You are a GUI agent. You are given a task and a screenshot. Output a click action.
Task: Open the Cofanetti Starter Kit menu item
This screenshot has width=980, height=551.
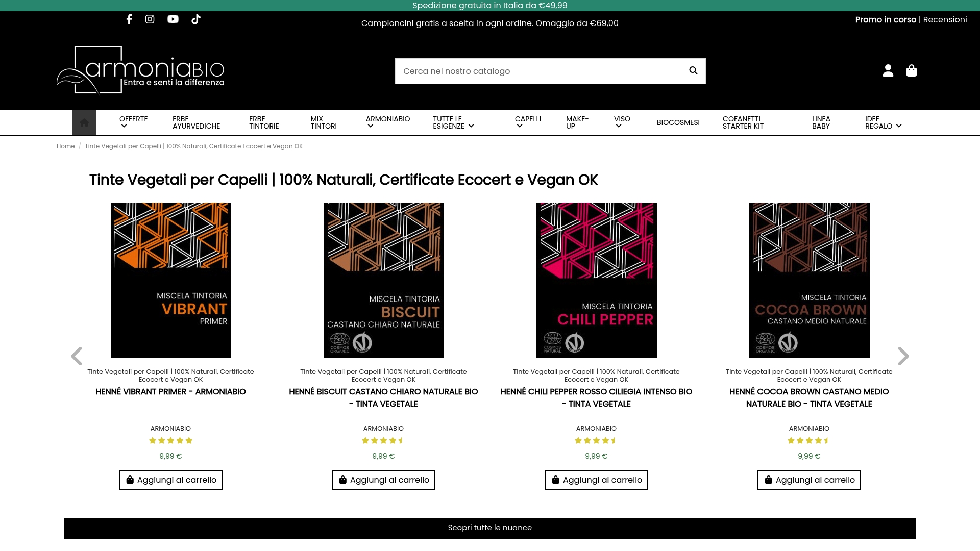click(743, 122)
